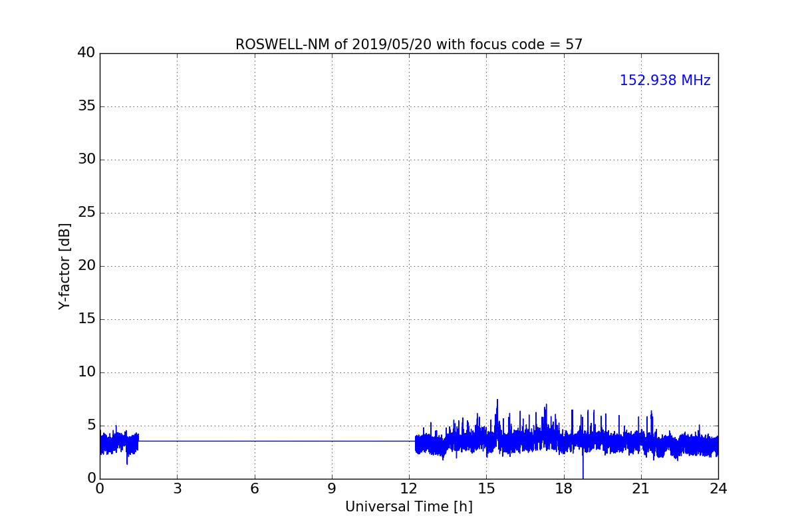Click the 30 tick label on the y-axis
Screen dimensions: 798x532
point(86,160)
